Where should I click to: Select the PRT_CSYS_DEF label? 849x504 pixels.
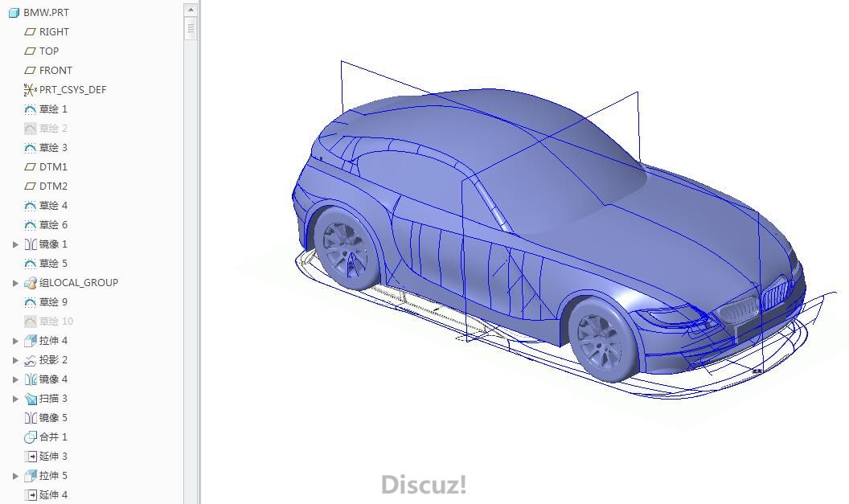[72, 90]
